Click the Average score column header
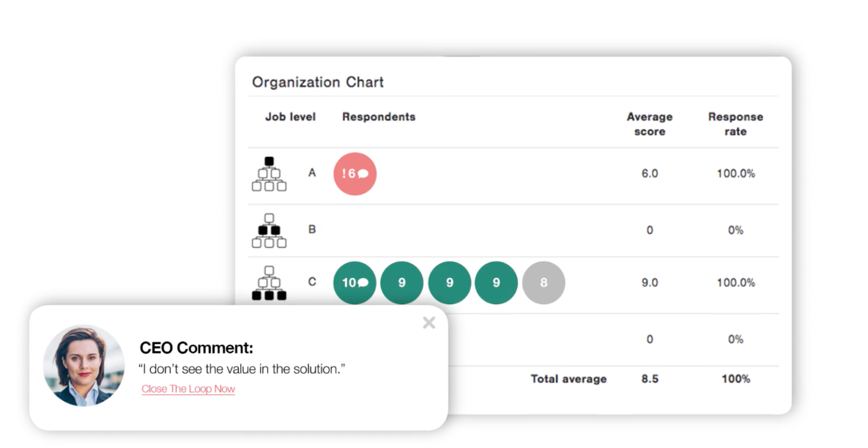The image size is (868, 448). pos(649,124)
